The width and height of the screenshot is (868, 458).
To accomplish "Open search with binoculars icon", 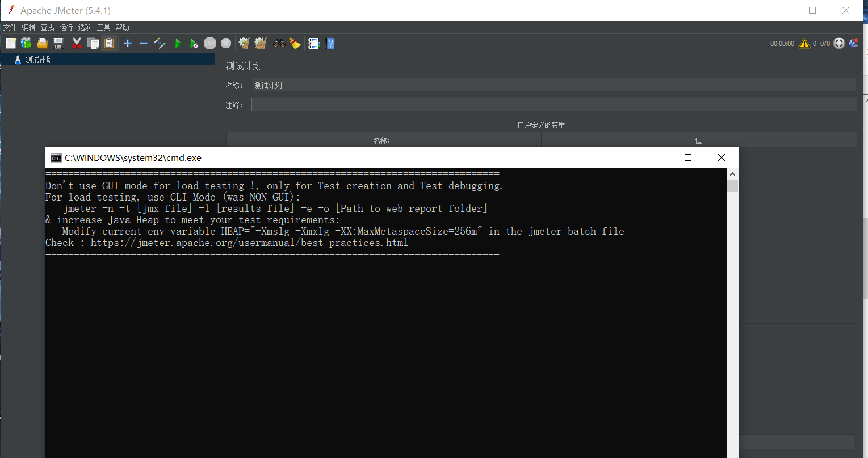I will (279, 43).
